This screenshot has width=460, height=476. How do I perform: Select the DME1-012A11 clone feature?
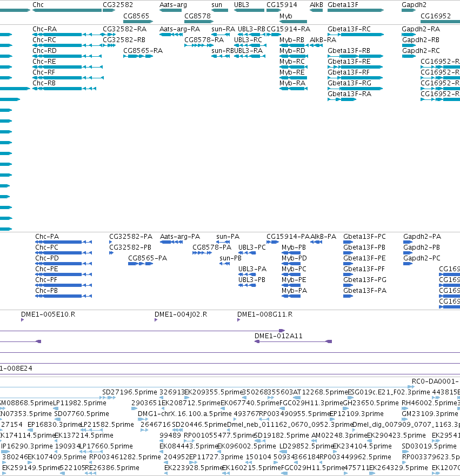(293, 341)
